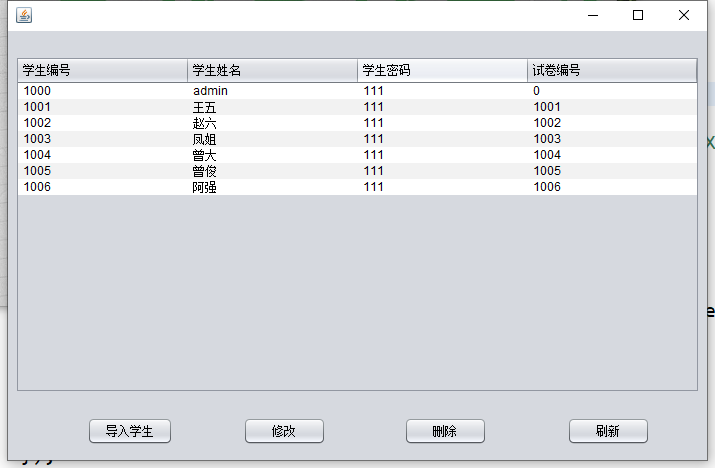Close the student management window
Image resolution: width=715 pixels, height=468 pixels.
pyautogui.click(x=684, y=15)
